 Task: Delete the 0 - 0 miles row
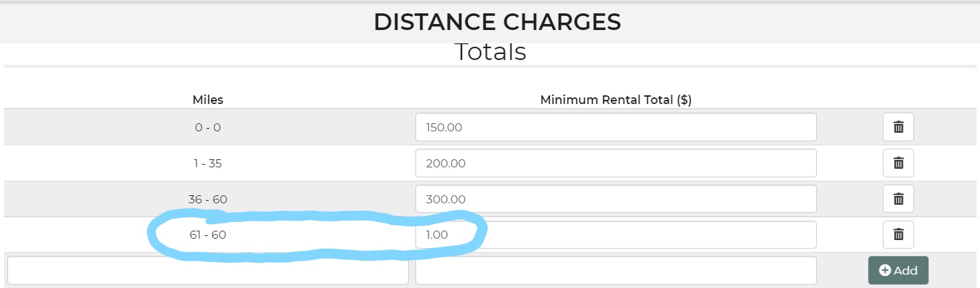(898, 127)
